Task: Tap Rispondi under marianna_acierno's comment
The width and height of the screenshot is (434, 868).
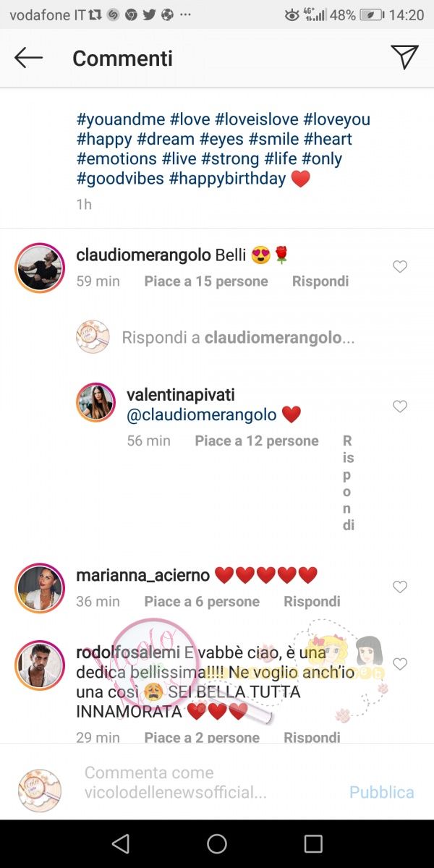Action: click(x=312, y=601)
